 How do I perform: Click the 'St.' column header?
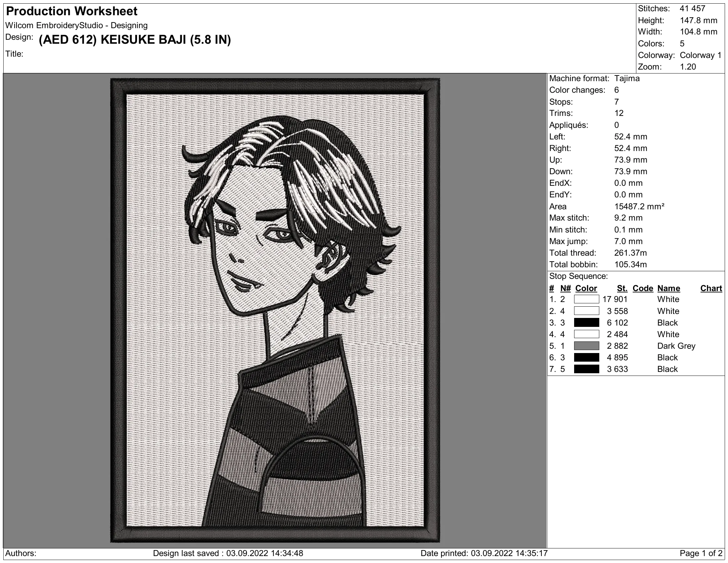point(622,288)
